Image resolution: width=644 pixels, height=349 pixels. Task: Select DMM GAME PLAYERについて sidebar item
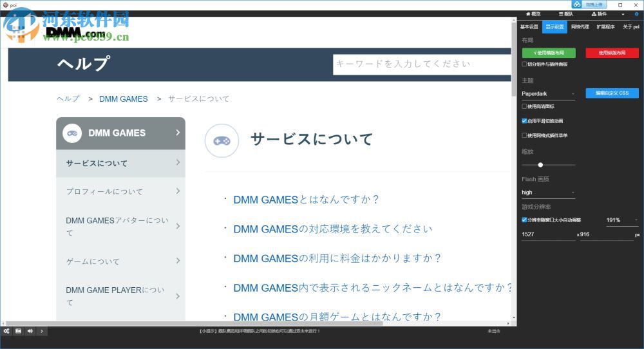coord(121,296)
